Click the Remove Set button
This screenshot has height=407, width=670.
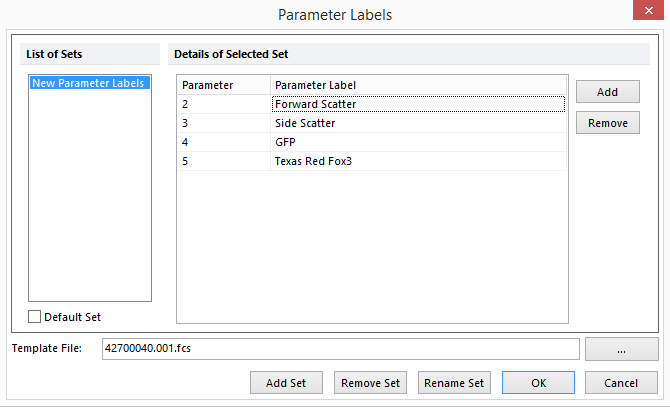370,383
